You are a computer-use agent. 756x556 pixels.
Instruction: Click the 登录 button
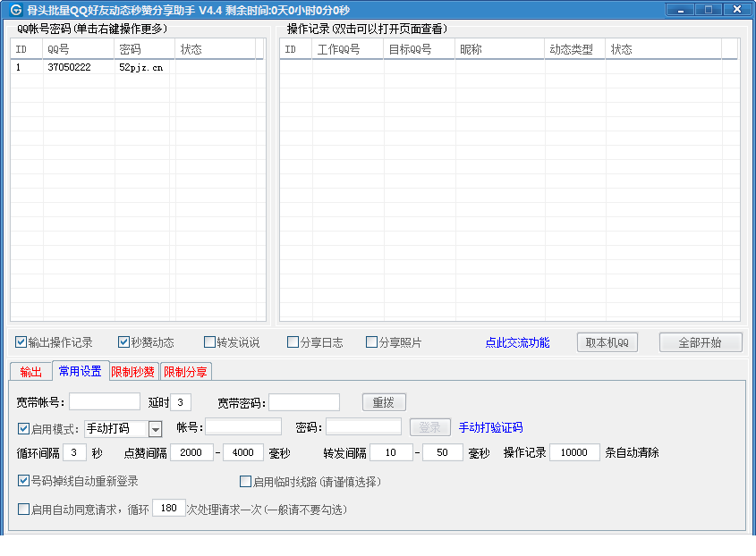coord(429,427)
